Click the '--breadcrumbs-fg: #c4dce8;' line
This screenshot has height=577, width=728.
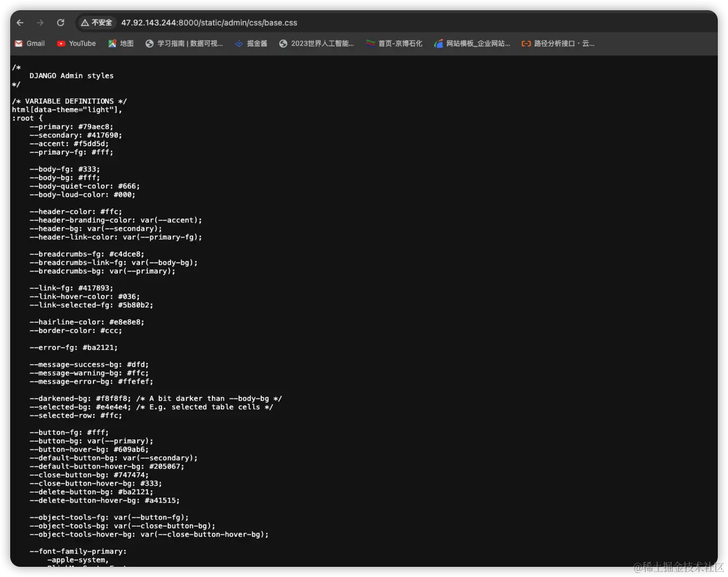pyautogui.click(x=87, y=254)
